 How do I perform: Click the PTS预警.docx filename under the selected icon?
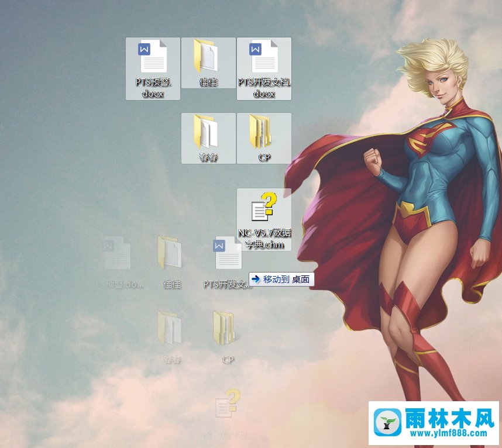(x=153, y=88)
